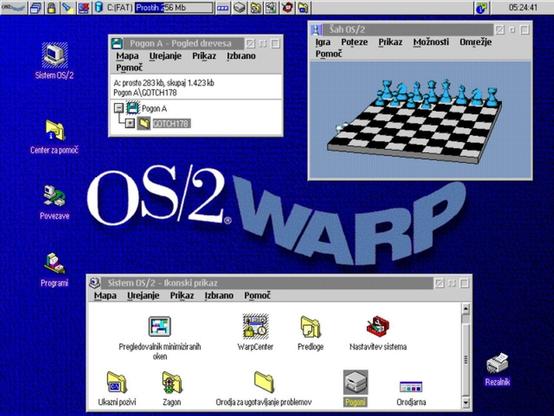Image resolution: width=554 pixels, height=416 pixels.
Task: Open the Igra menu in Šah OS/2
Action: (323, 42)
